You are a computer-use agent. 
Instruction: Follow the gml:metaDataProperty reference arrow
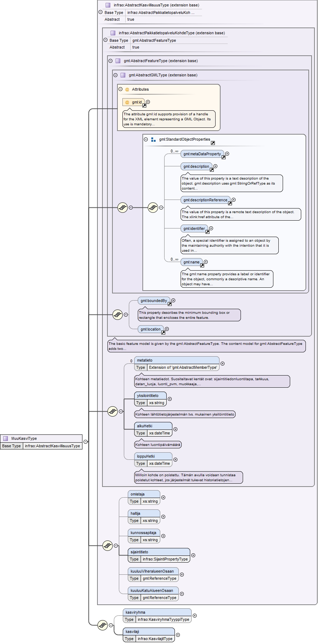(x=223, y=157)
